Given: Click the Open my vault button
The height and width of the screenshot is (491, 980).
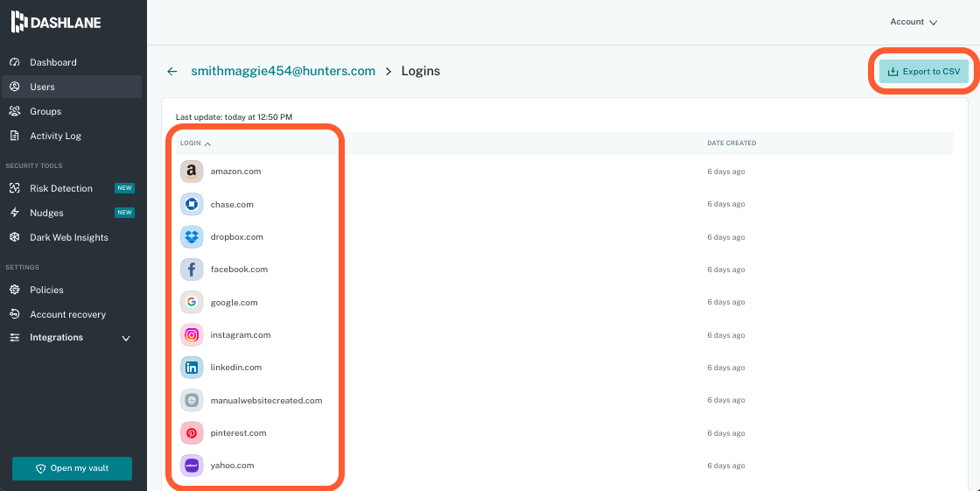Looking at the screenshot, I should (72, 468).
